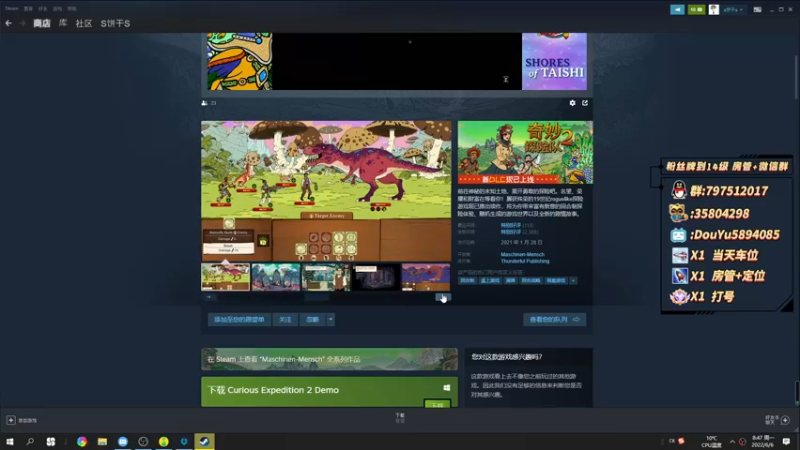Click the taskbar search magnifier icon
The image size is (800, 450).
30,441
